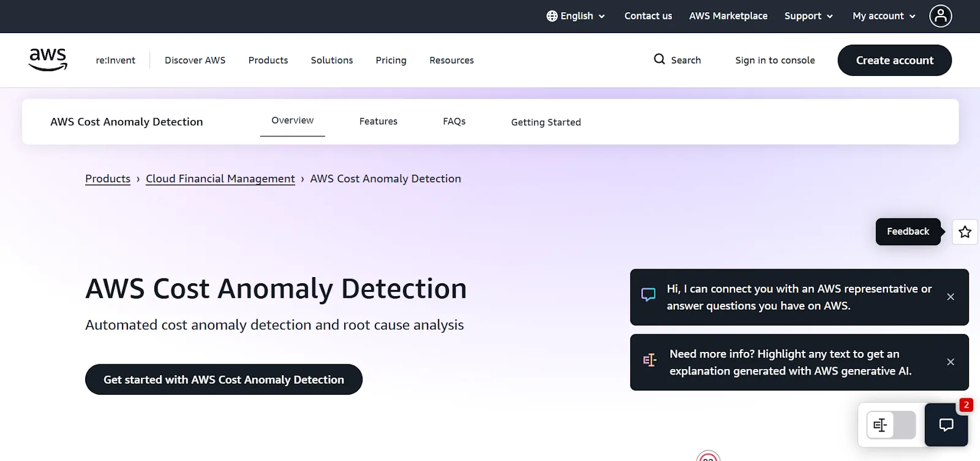Dismiss the generative AI explanation message
980x461 pixels.
pos(951,362)
